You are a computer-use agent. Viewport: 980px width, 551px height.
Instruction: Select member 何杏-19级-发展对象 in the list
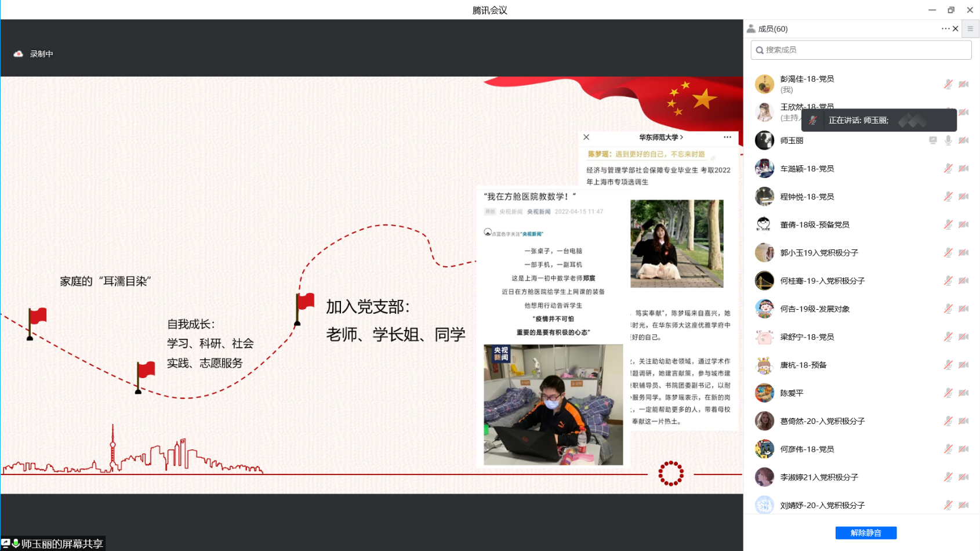tap(861, 309)
